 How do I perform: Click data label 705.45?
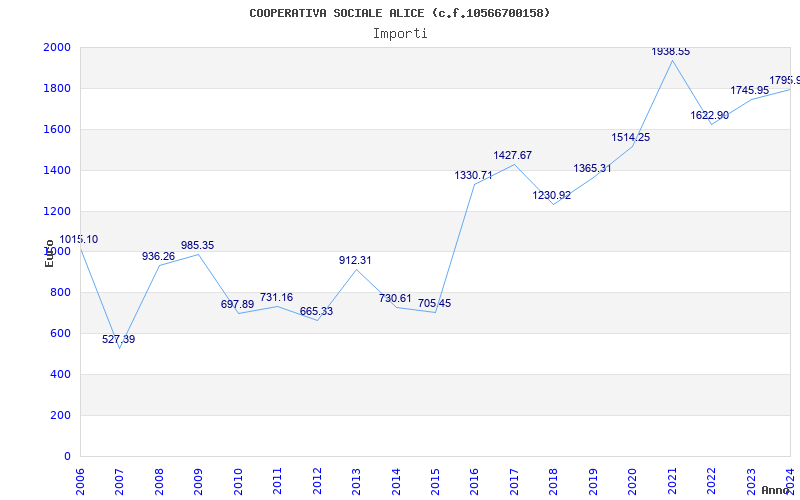point(435,304)
